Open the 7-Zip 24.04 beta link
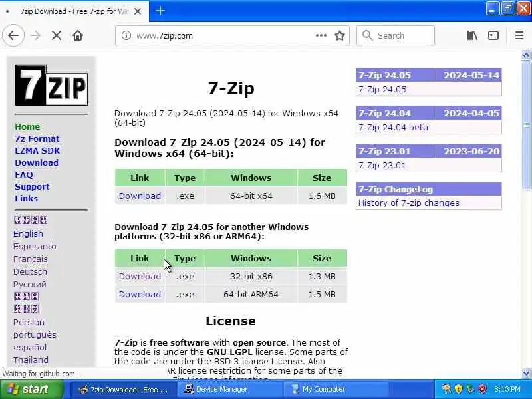This screenshot has height=399, width=532. coord(393,127)
